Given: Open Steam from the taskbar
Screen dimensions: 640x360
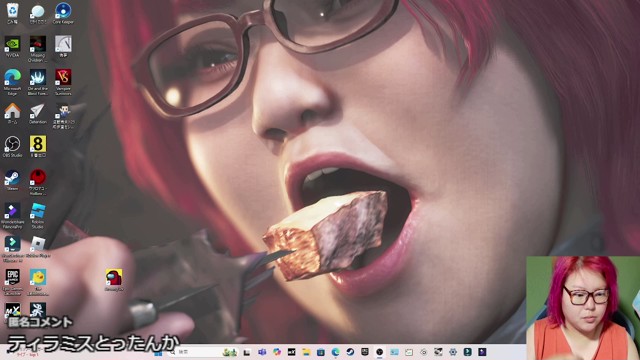Looking at the screenshot, I should click(350, 352).
